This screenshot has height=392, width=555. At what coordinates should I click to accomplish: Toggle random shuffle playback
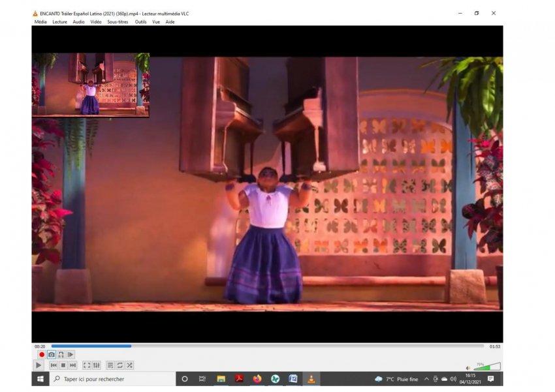point(129,365)
